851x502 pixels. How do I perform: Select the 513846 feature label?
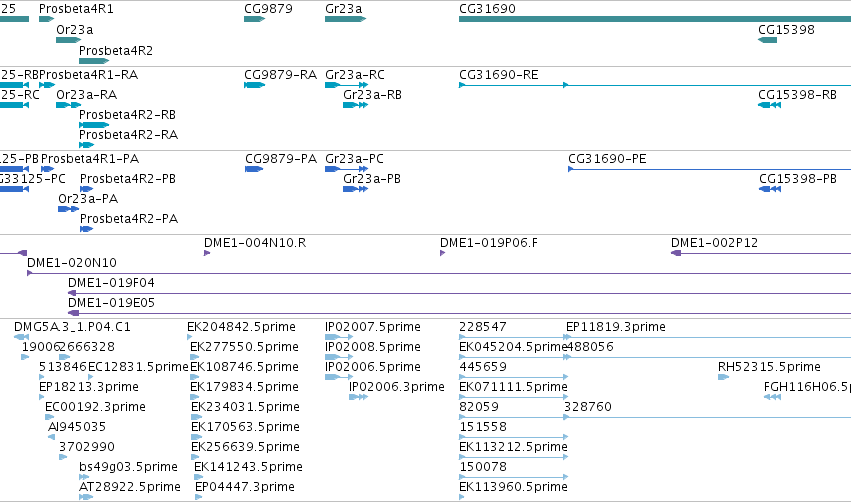tap(63, 367)
